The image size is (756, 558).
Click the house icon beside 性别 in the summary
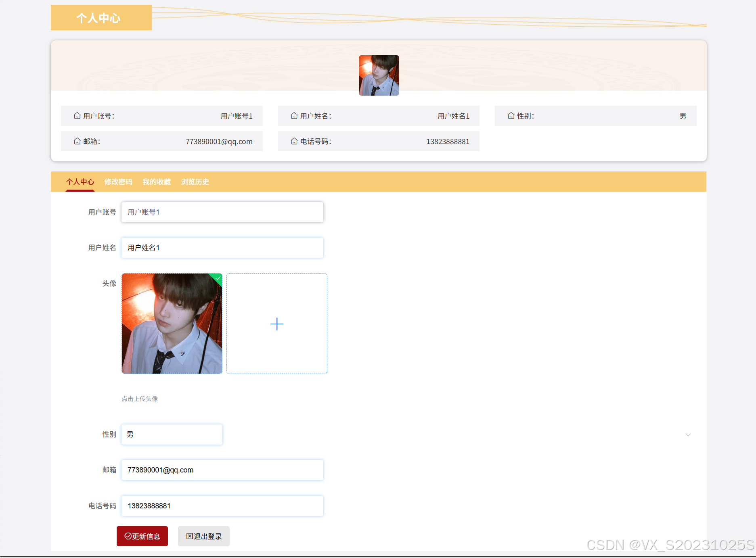click(511, 116)
